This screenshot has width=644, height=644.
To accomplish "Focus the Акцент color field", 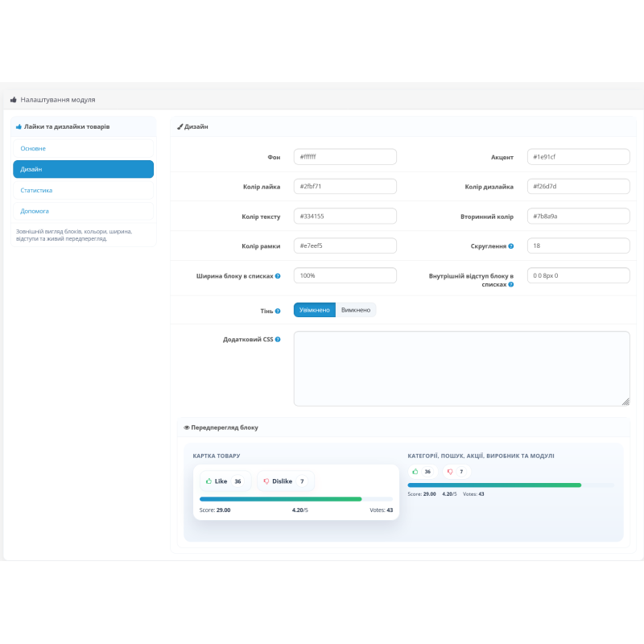I will [x=578, y=157].
